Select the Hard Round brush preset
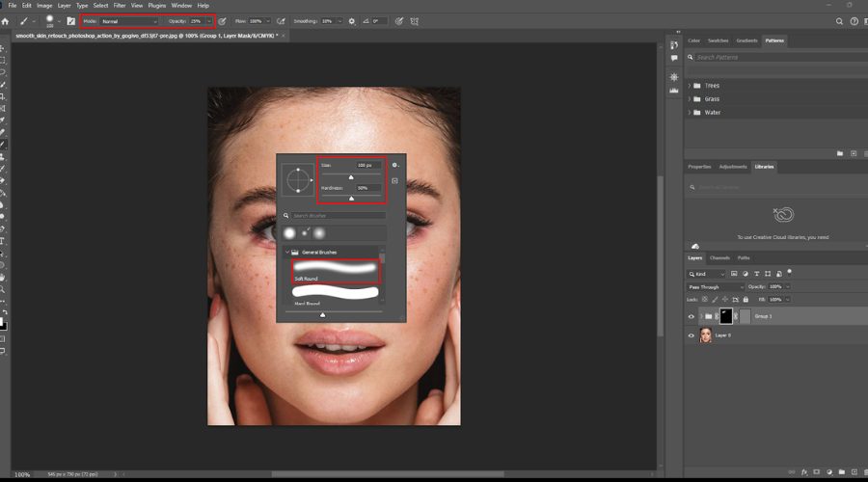This screenshot has height=482, width=868. [336, 295]
